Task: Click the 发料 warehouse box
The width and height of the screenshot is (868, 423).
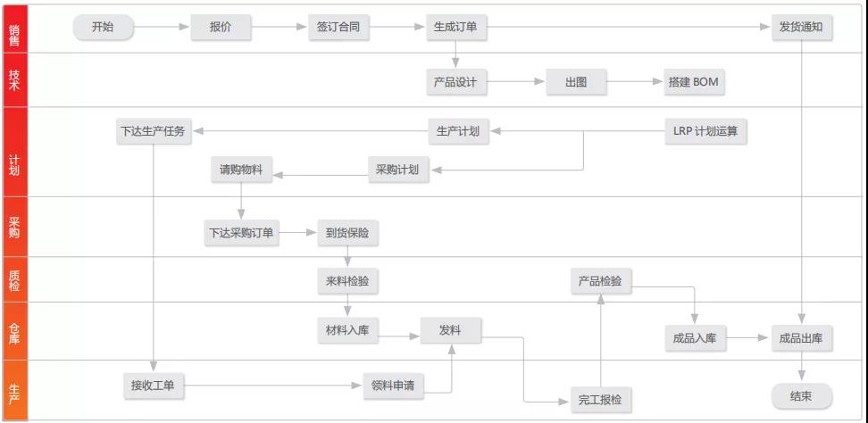Action: pyautogui.click(x=451, y=331)
